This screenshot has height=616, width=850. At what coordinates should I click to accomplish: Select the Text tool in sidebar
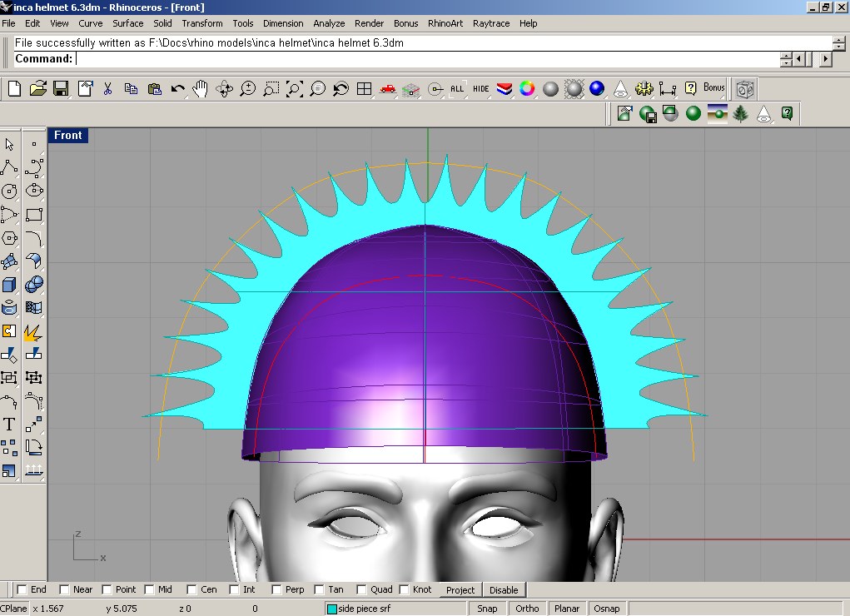(x=9, y=425)
